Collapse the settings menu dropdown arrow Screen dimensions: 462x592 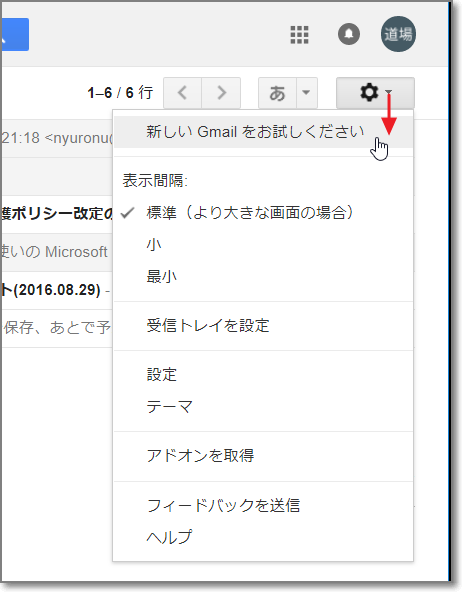(x=388, y=92)
